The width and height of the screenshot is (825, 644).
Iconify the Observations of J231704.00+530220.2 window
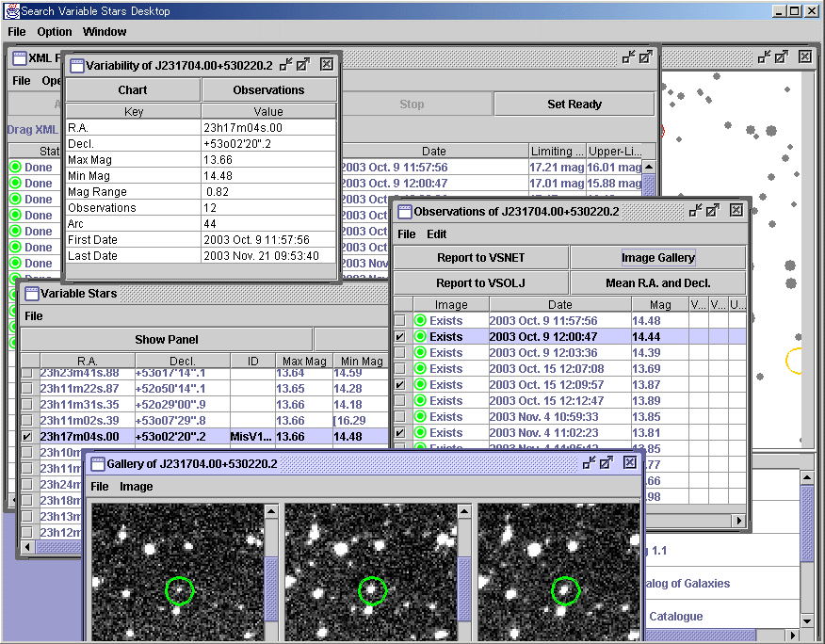(696, 211)
